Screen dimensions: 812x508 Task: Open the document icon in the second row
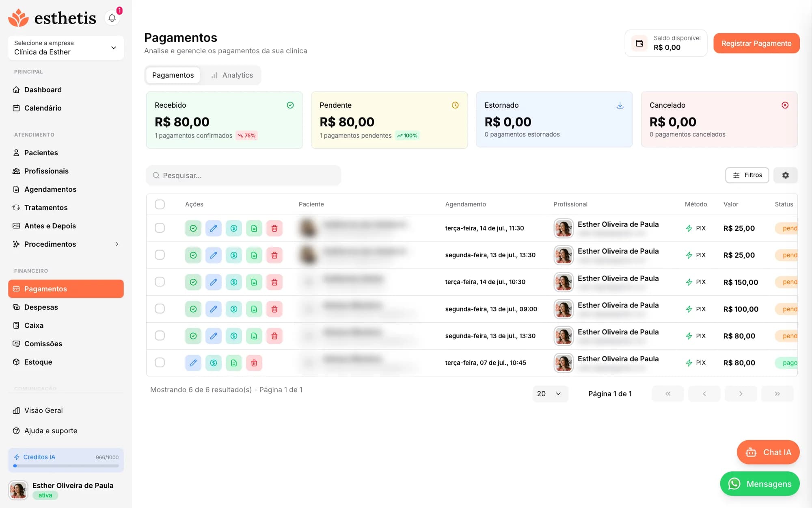(254, 255)
